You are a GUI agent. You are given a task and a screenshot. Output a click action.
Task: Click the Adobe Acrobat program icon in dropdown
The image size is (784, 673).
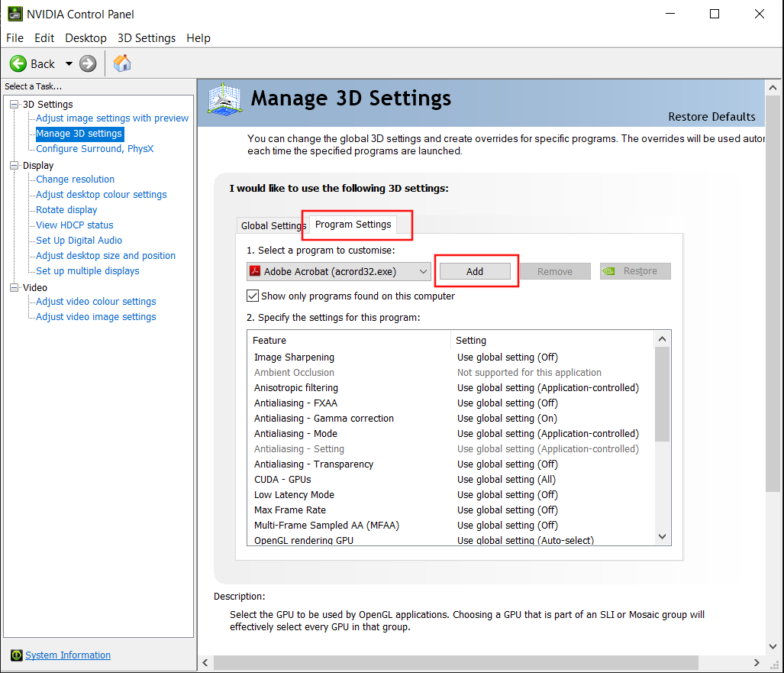click(x=255, y=271)
